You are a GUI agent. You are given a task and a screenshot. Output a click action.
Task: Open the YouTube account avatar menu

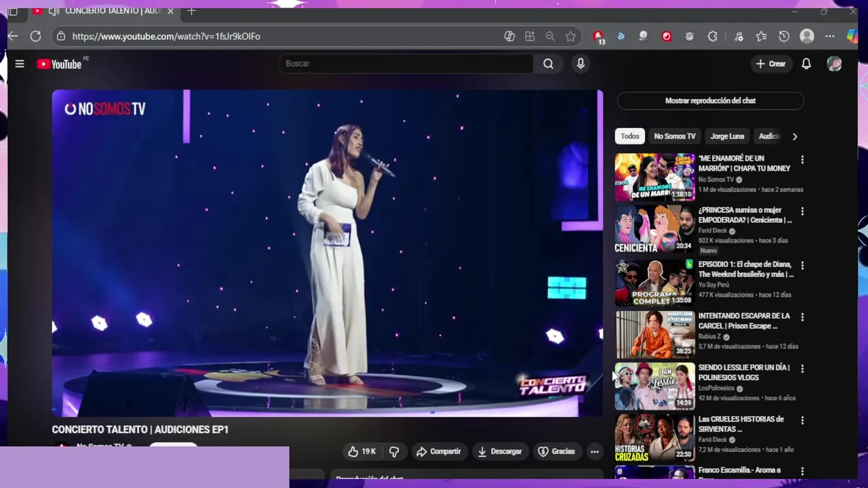click(834, 64)
